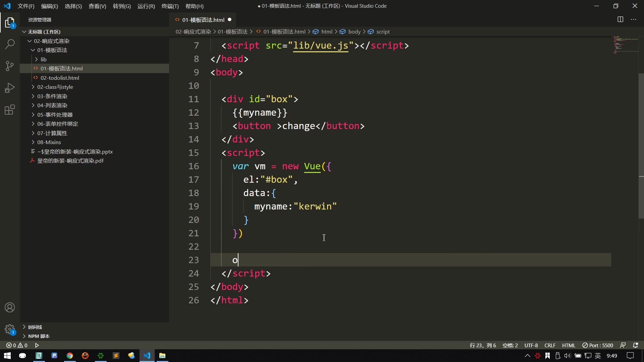Screen dimensions: 644x362
Task: Click the Live Server Port: 5500 status item
Action: coord(597,345)
